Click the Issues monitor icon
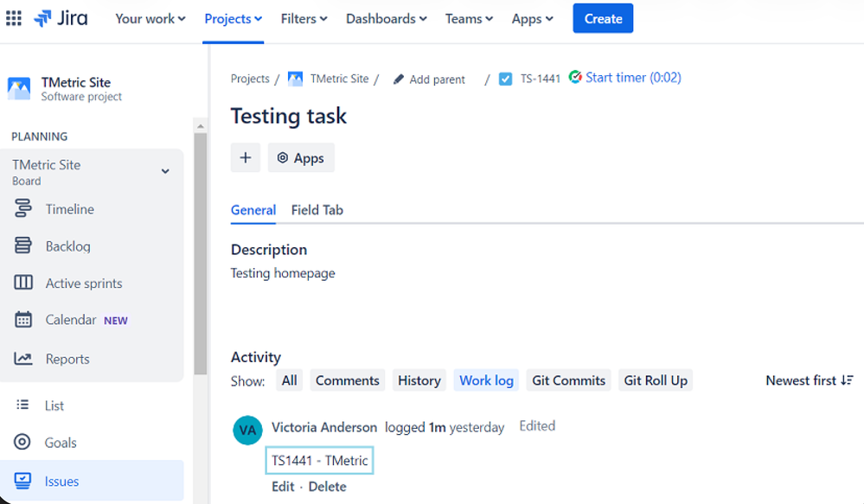 pos(22,481)
